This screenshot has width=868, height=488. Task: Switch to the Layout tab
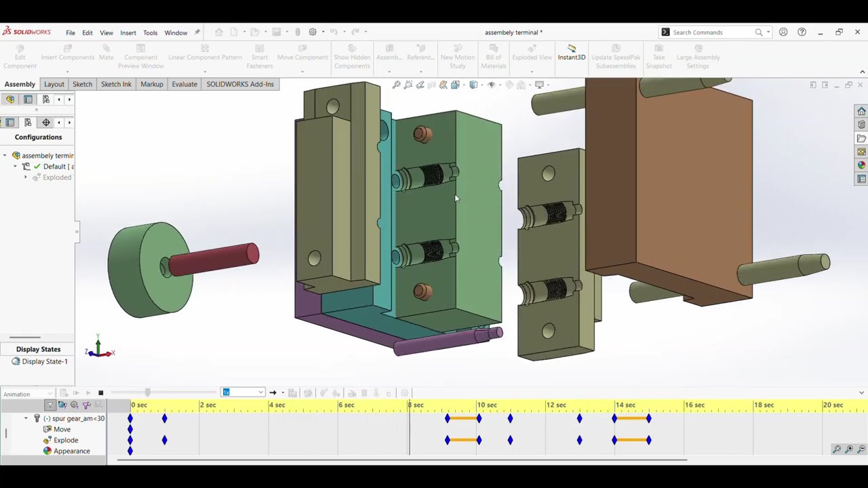click(x=54, y=84)
